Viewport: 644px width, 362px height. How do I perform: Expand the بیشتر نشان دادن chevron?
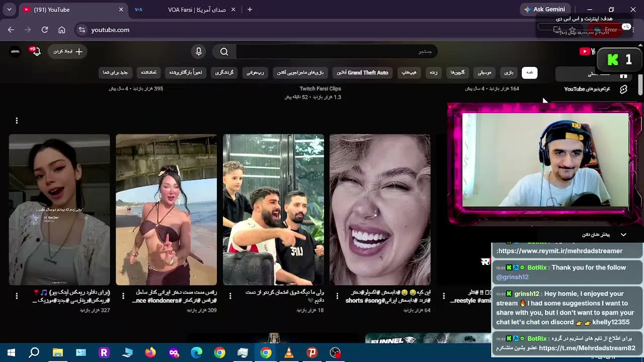tap(623, 235)
